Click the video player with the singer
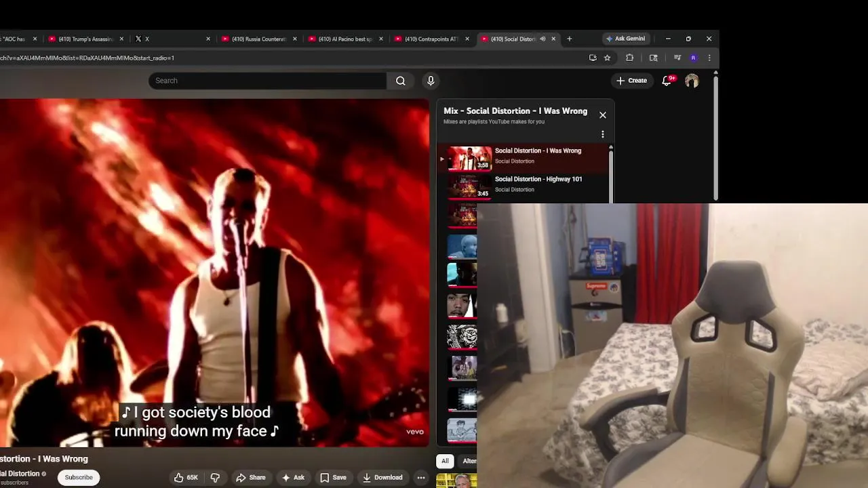 pos(214,272)
